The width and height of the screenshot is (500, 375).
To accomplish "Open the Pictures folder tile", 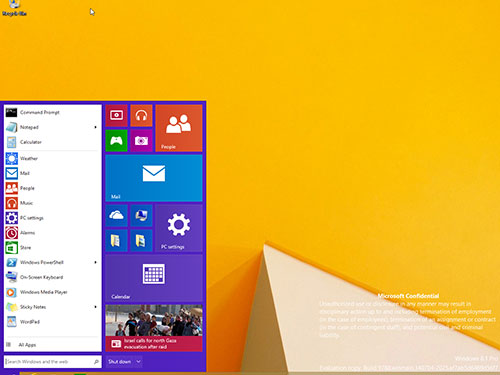I will [x=141, y=240].
